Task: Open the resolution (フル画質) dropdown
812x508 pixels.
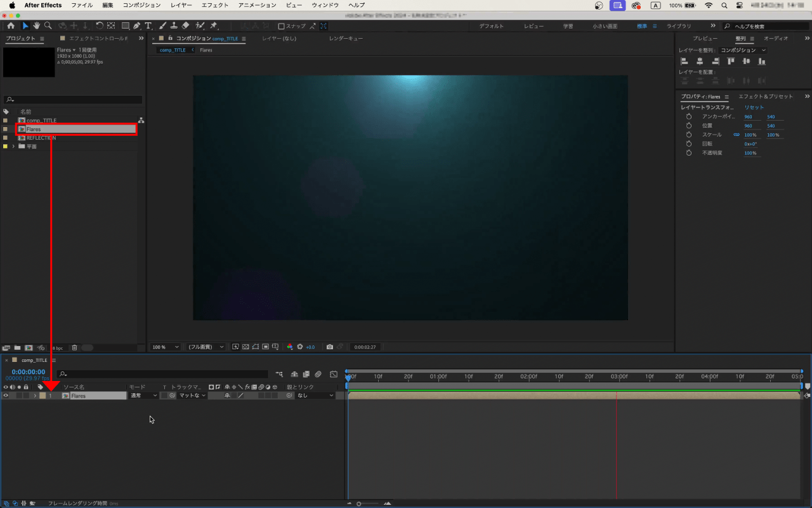Action: (x=205, y=347)
